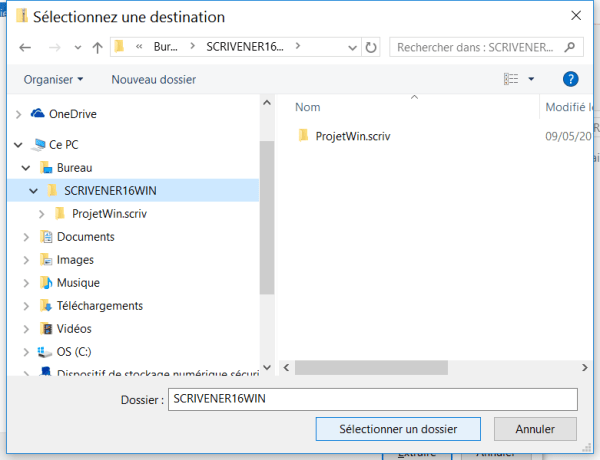Image resolution: width=600 pixels, height=460 pixels.
Task: Expand the OS (C:) drive node
Action: click(26, 352)
